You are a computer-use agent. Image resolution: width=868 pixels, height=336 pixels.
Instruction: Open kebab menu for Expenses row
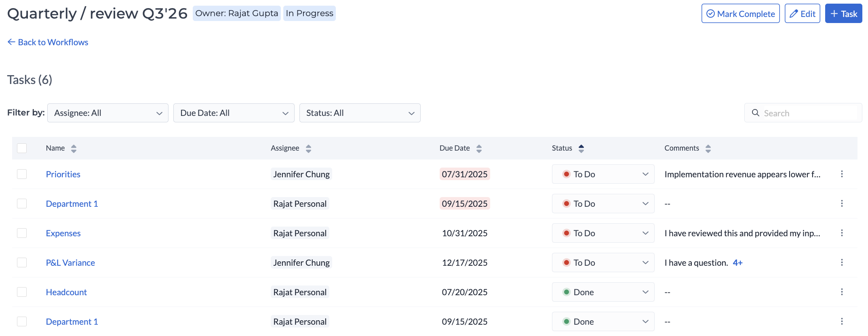point(842,233)
